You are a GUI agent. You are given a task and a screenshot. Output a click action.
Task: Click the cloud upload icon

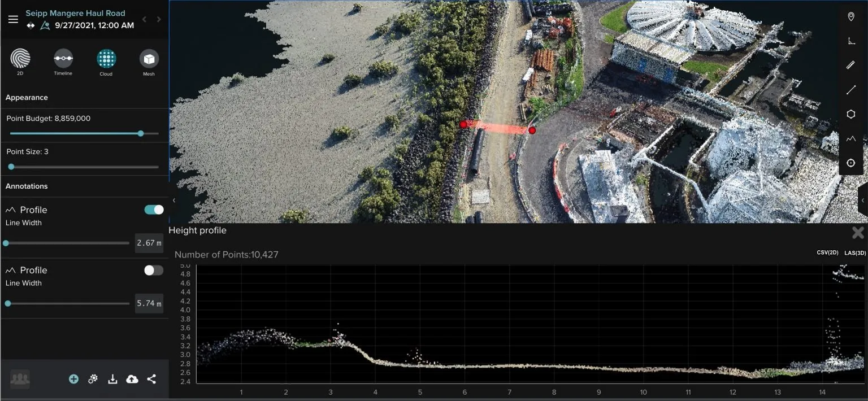(x=132, y=379)
